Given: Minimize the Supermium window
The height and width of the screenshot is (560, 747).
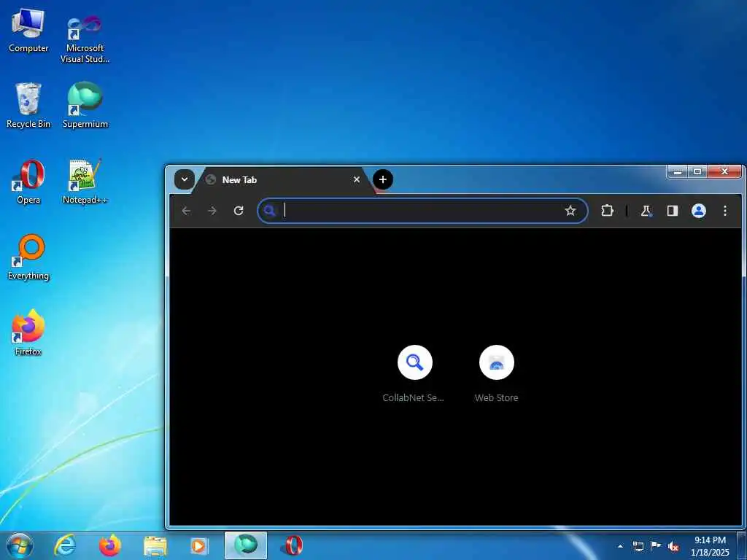Looking at the screenshot, I should click(678, 171).
